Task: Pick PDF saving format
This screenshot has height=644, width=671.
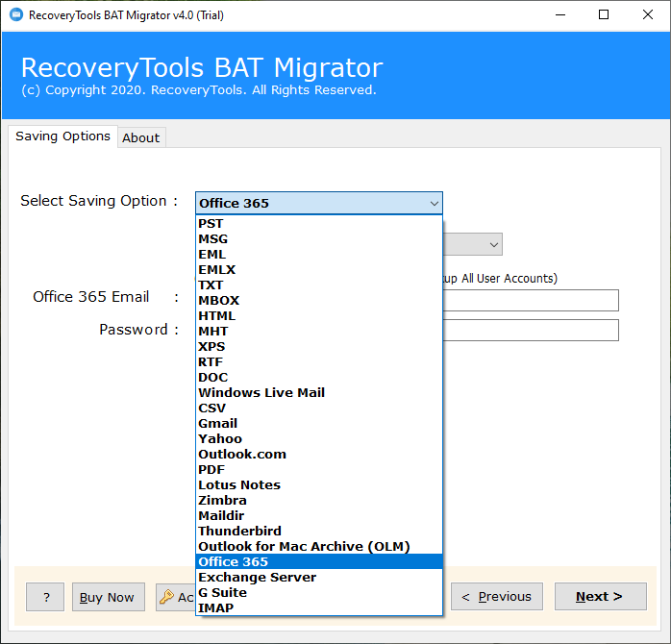Action: pyautogui.click(x=319, y=470)
